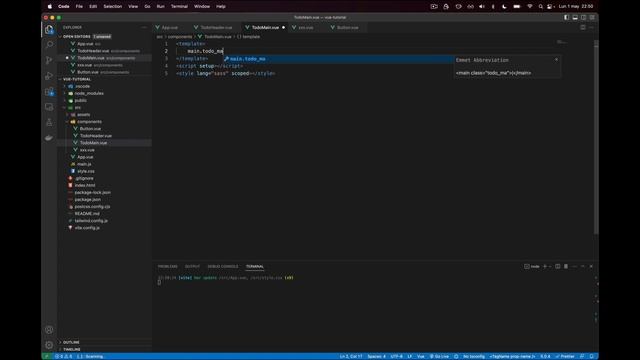The width and height of the screenshot is (640, 360).
Task: Open errors and warnings counter in status bar
Action: point(63,356)
